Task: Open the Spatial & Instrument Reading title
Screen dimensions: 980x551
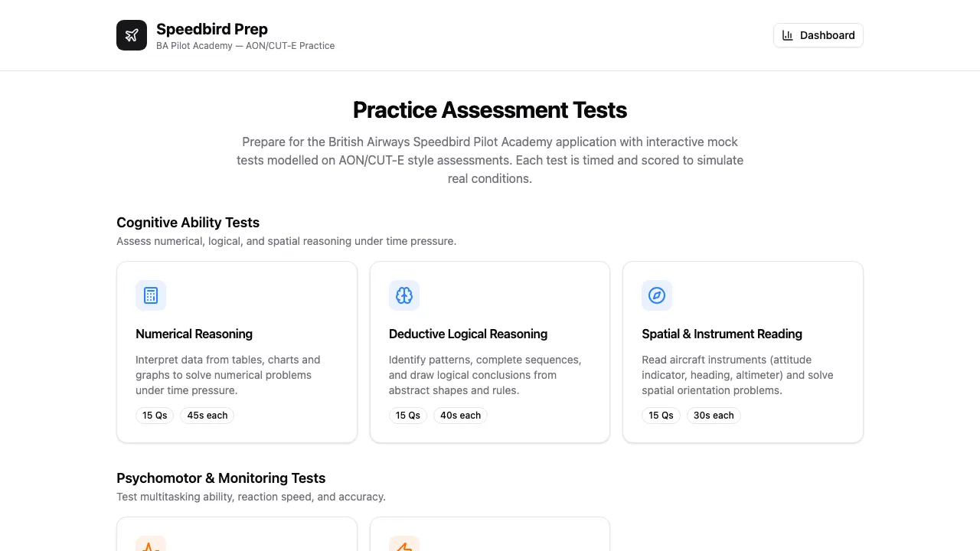Action: click(x=722, y=334)
